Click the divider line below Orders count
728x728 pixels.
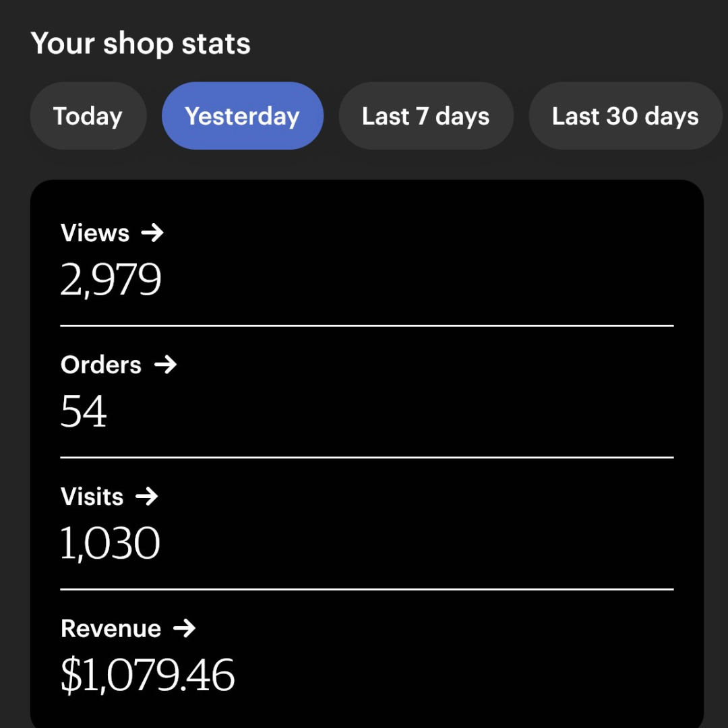[x=367, y=457]
